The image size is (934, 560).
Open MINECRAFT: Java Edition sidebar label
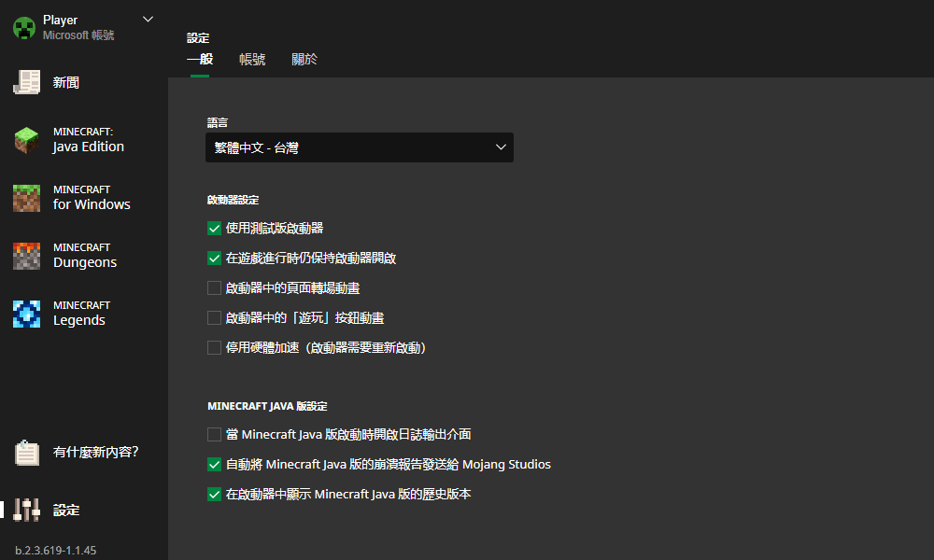tap(88, 140)
